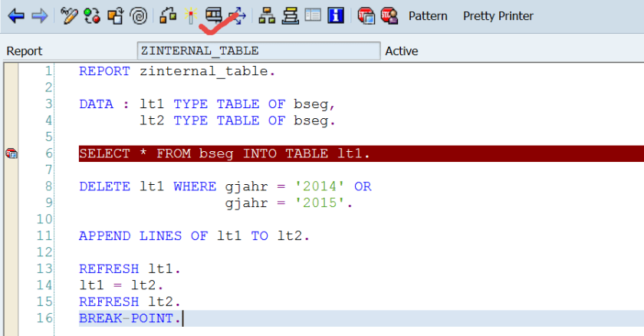Viewport: 644px width, 336px height.
Task: Click line number 16 in gutter
Action: (44, 318)
